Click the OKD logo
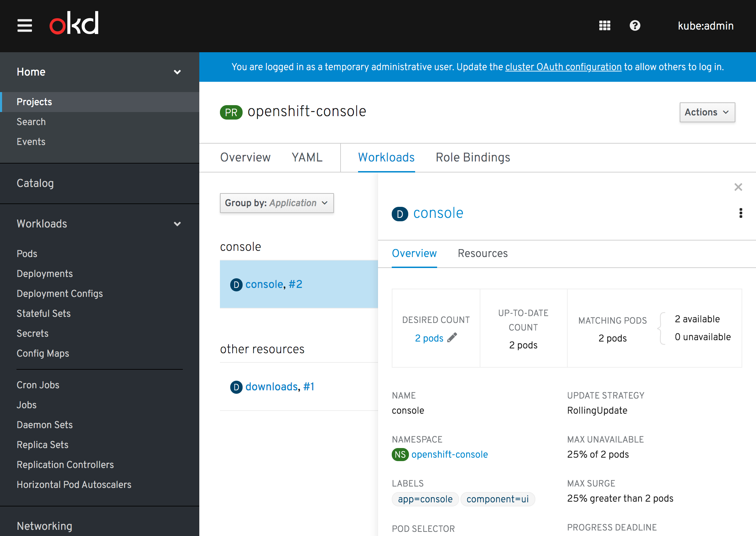The height and width of the screenshot is (536, 756). point(74,23)
